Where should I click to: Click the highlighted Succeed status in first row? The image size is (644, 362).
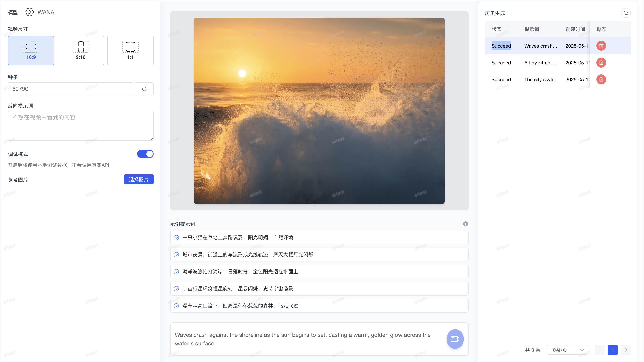tap(501, 46)
